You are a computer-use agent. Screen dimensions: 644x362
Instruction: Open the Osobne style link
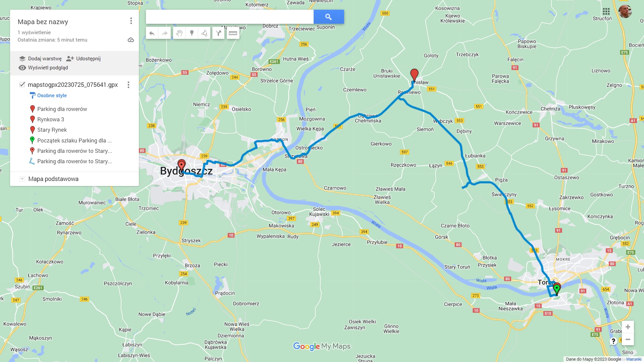(x=52, y=96)
